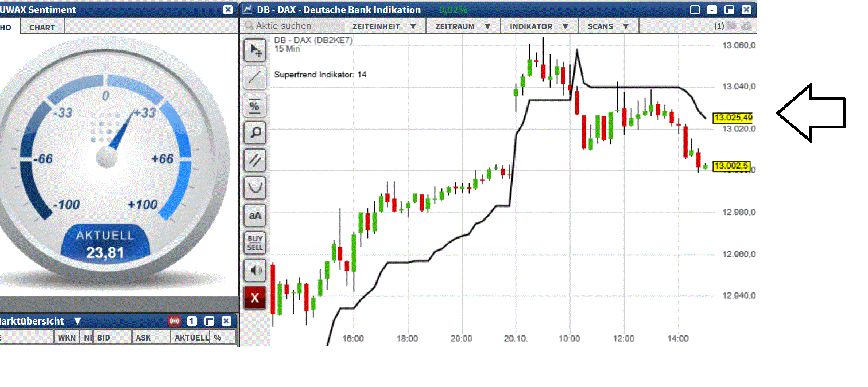Screen dimensions: 868x387
Task: Open the Marktübersicht panel dropdown
Action: pyautogui.click(x=78, y=321)
